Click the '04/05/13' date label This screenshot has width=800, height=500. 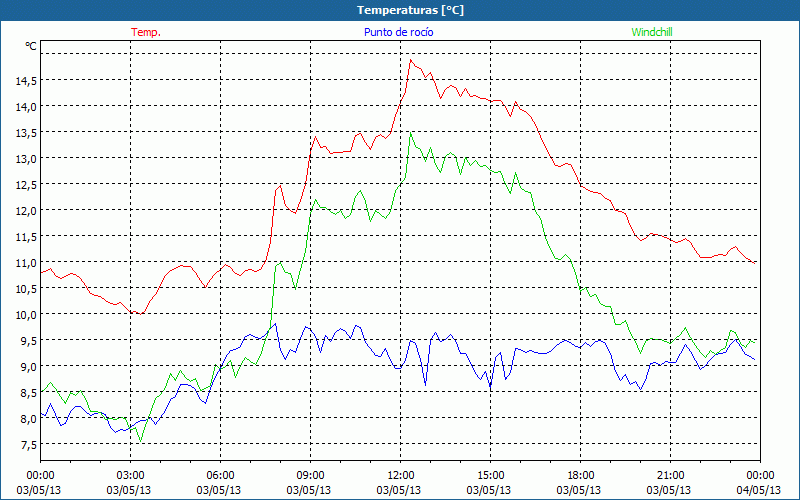[x=759, y=490]
